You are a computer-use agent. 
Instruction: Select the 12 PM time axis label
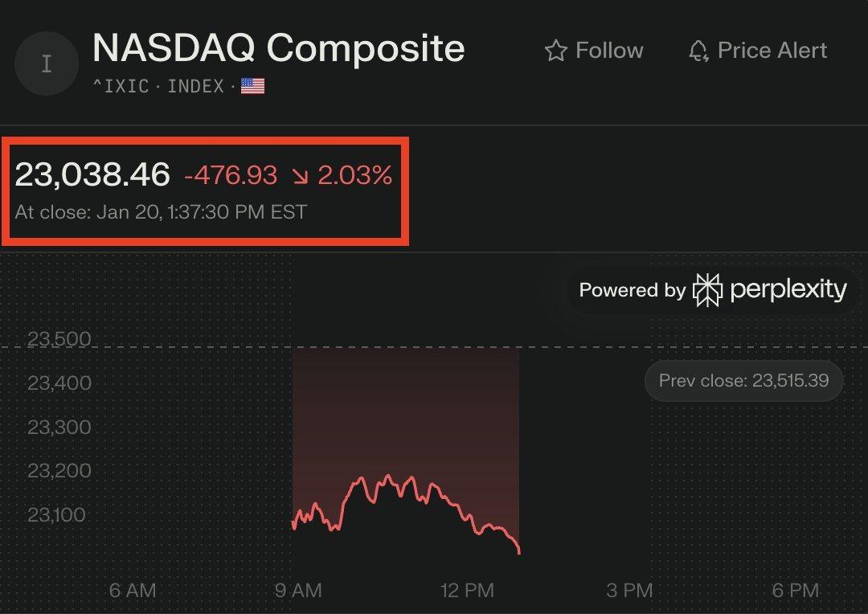466,590
